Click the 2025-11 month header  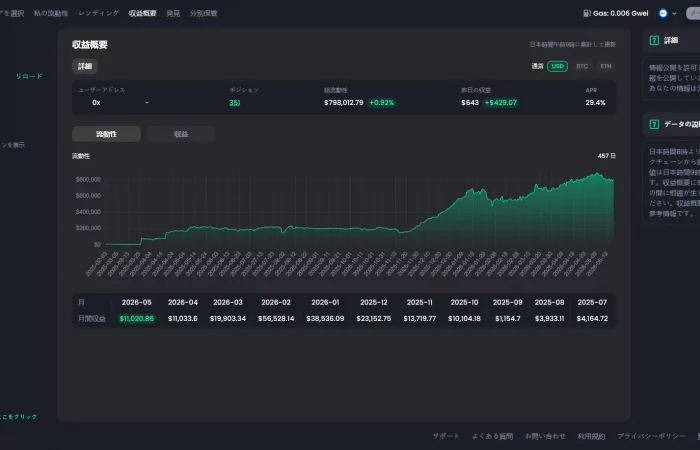coord(420,302)
